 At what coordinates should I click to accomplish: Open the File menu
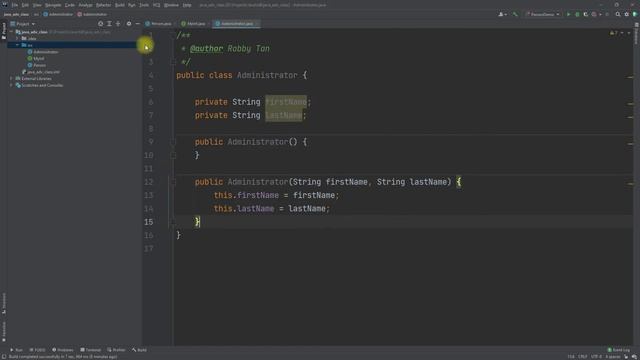[15, 5]
